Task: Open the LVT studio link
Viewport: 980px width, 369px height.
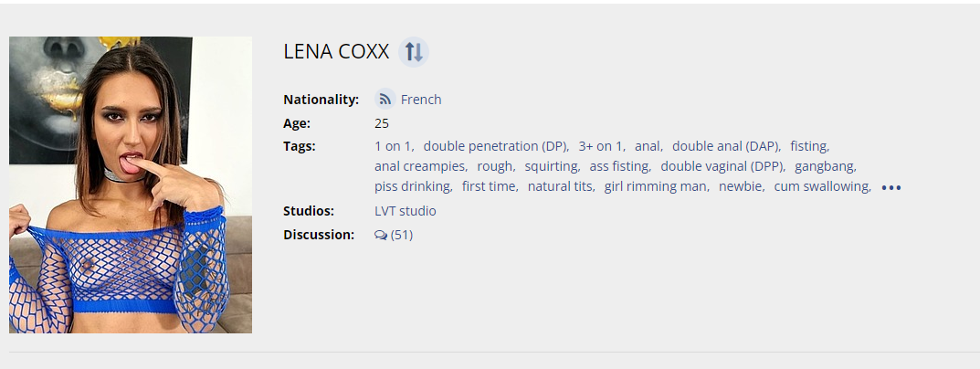Action: [x=406, y=211]
